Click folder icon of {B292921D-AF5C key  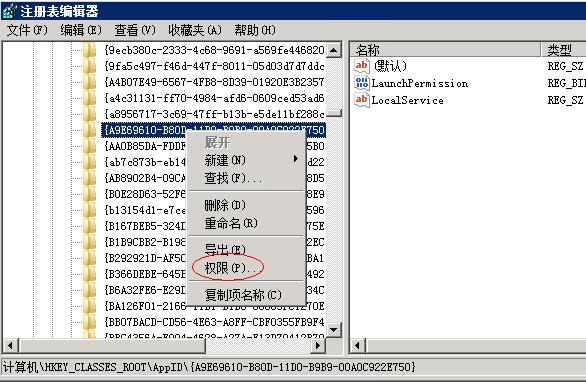pyautogui.click(x=90, y=258)
